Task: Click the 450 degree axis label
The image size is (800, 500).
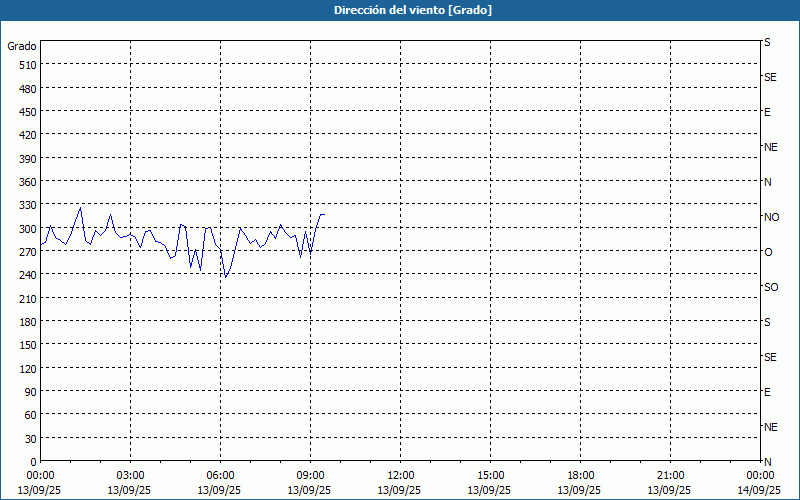Action: (x=28, y=112)
